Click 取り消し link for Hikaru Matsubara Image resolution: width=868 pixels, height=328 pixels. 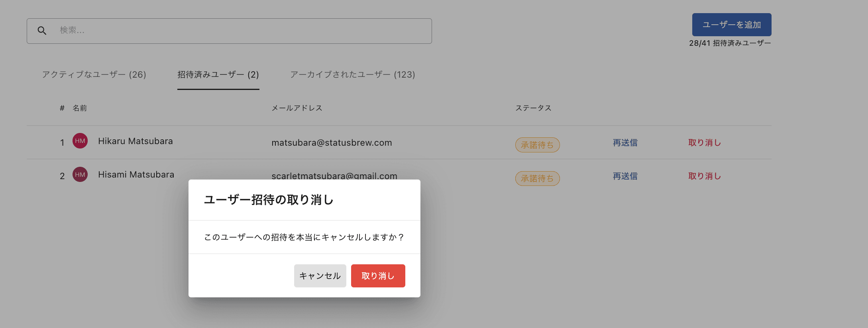[705, 143]
